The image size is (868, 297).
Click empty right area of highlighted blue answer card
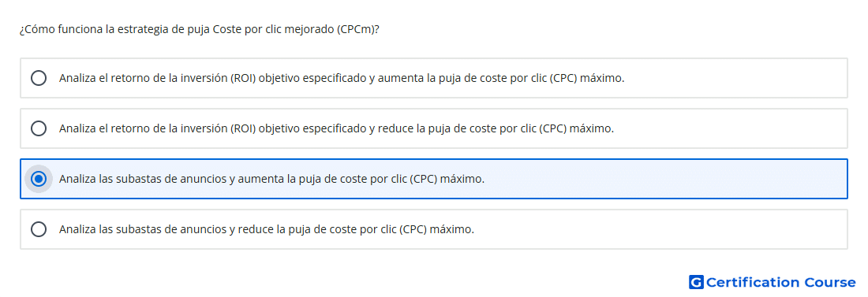click(x=664, y=179)
